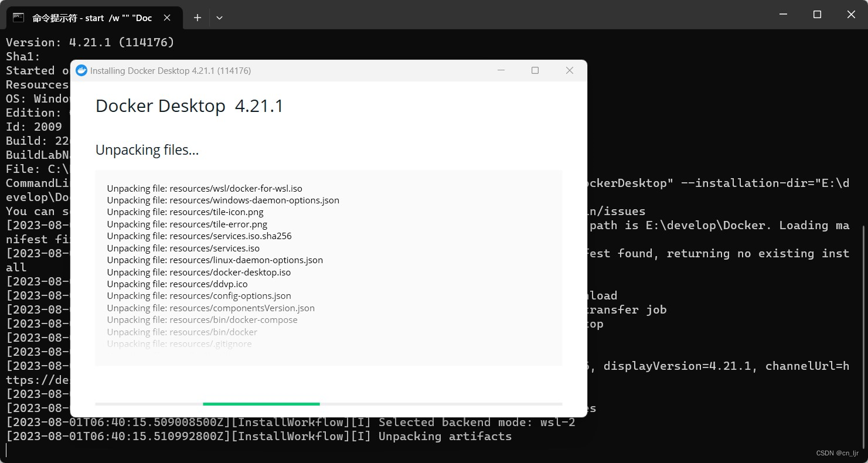Click the line 'resources/services.iso.sha256'
The height and width of the screenshot is (463, 868).
click(x=199, y=236)
